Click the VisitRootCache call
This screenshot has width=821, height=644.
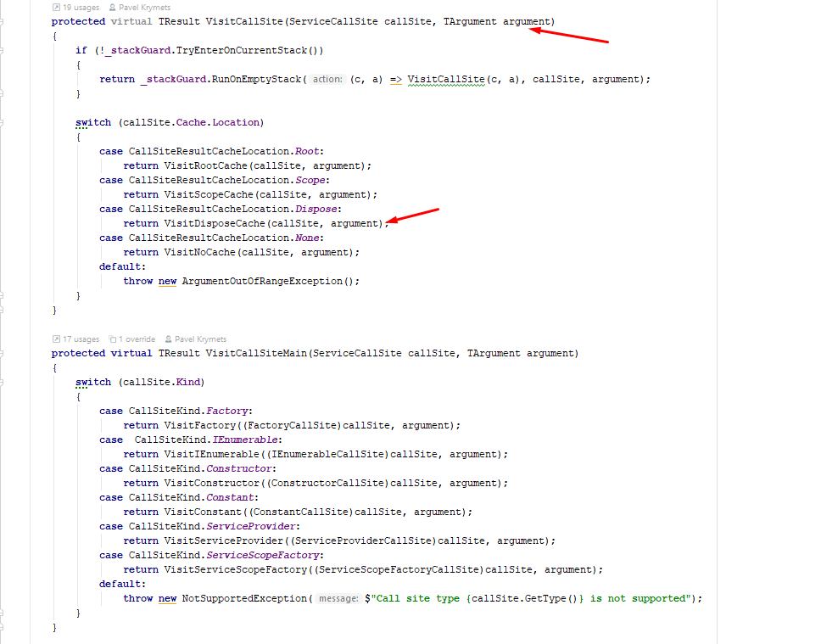(206, 165)
